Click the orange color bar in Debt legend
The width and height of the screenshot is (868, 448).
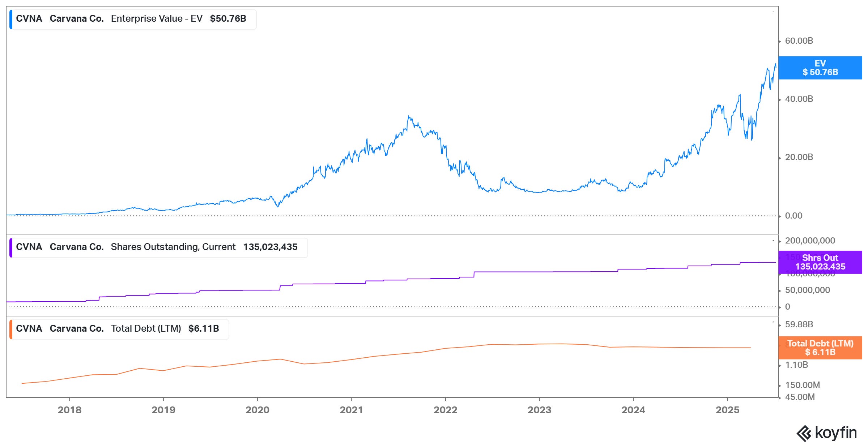(x=11, y=329)
